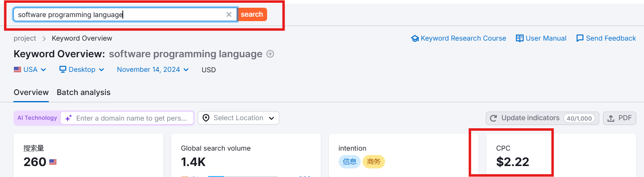
Task: Click the USD currency label
Action: click(x=209, y=70)
